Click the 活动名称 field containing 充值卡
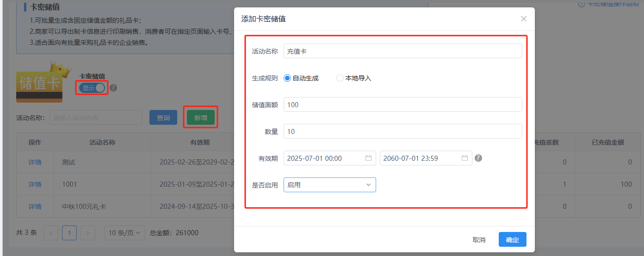 coord(402,51)
